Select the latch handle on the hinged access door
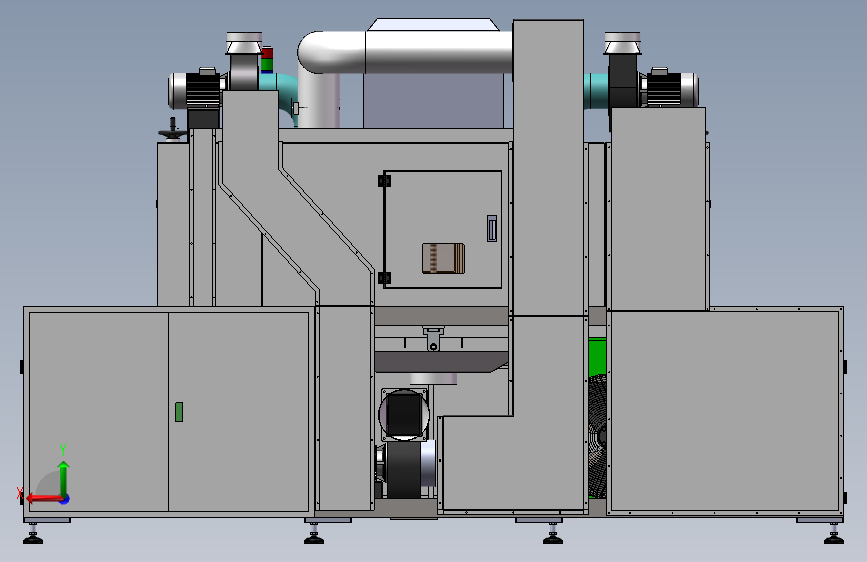867x562 pixels. click(492, 228)
